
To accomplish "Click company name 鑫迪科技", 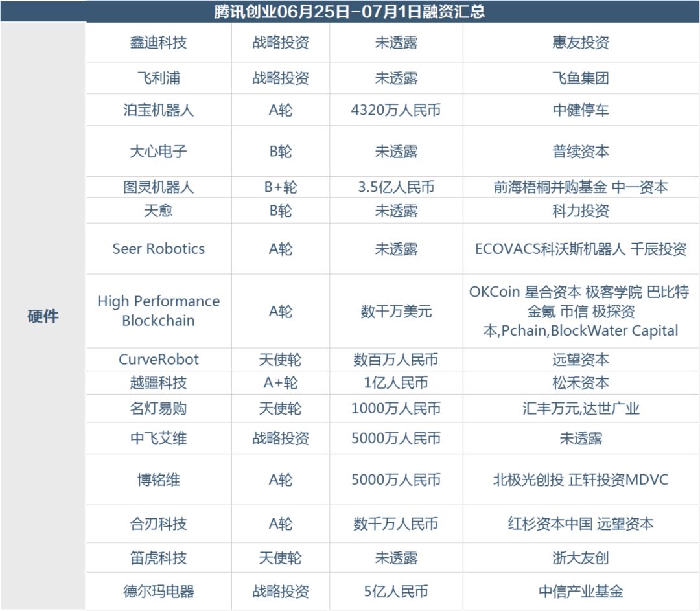I will (158, 43).
